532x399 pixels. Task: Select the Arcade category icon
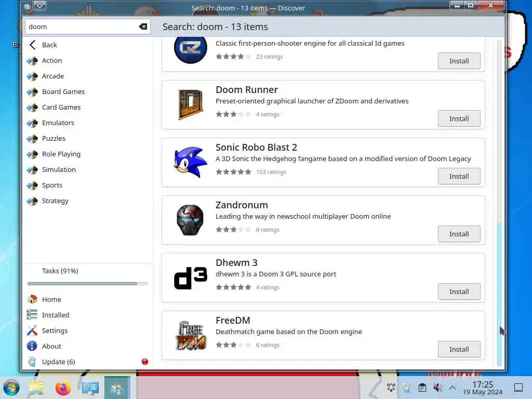(x=32, y=76)
